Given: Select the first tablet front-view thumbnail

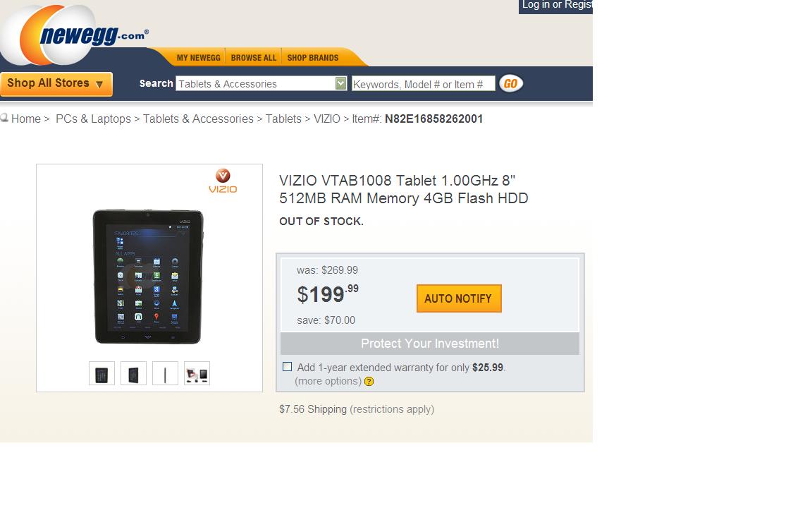Looking at the screenshot, I should (x=101, y=374).
